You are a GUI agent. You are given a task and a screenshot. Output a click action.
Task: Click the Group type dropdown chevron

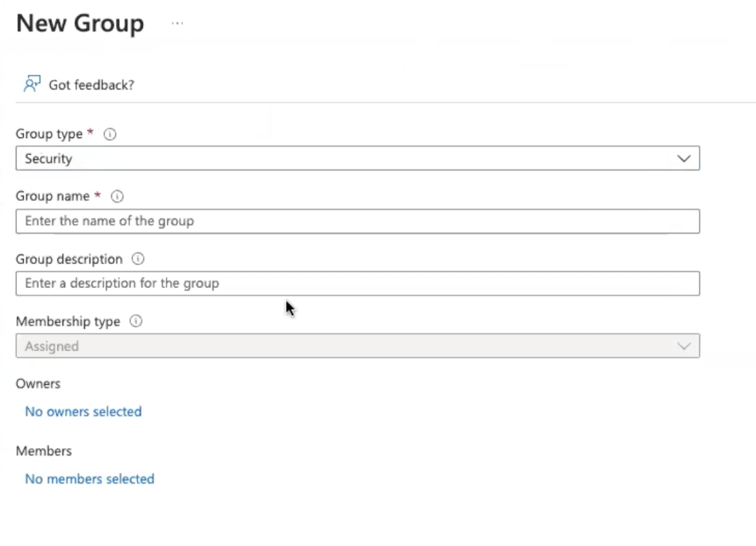point(683,158)
